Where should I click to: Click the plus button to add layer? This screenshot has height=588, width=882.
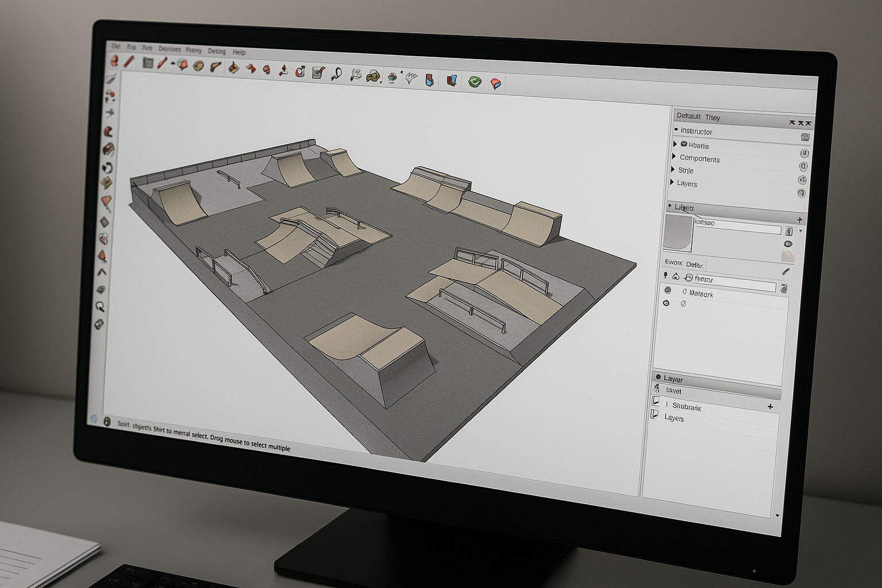(770, 407)
